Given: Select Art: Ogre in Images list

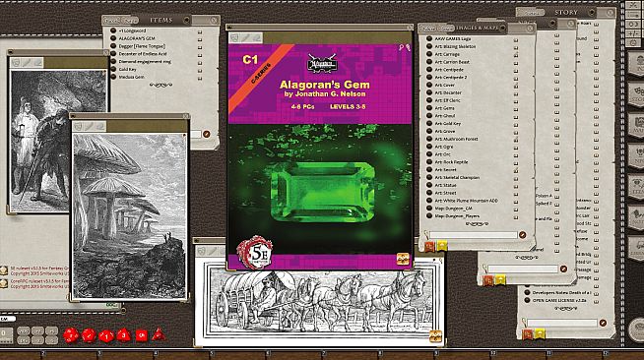Looking at the screenshot, I should click(x=444, y=147).
